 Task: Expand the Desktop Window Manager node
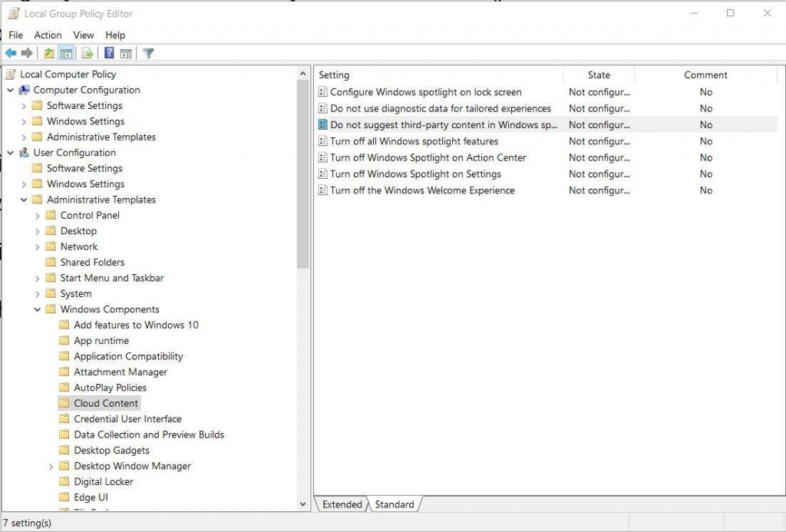coord(51,466)
